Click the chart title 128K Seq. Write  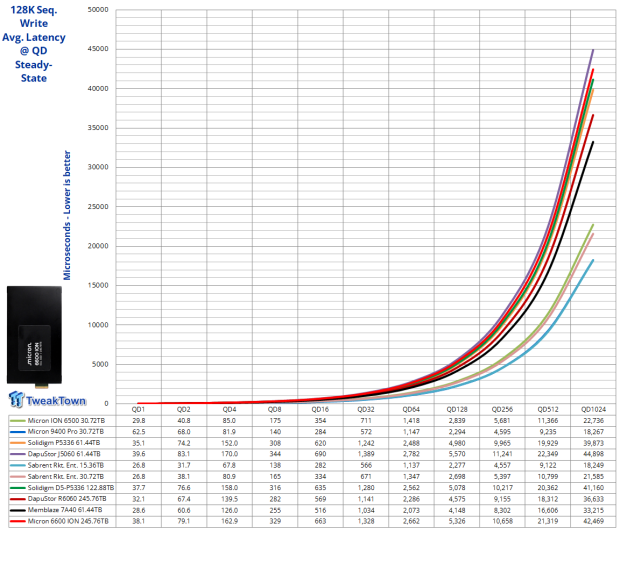[34, 17]
